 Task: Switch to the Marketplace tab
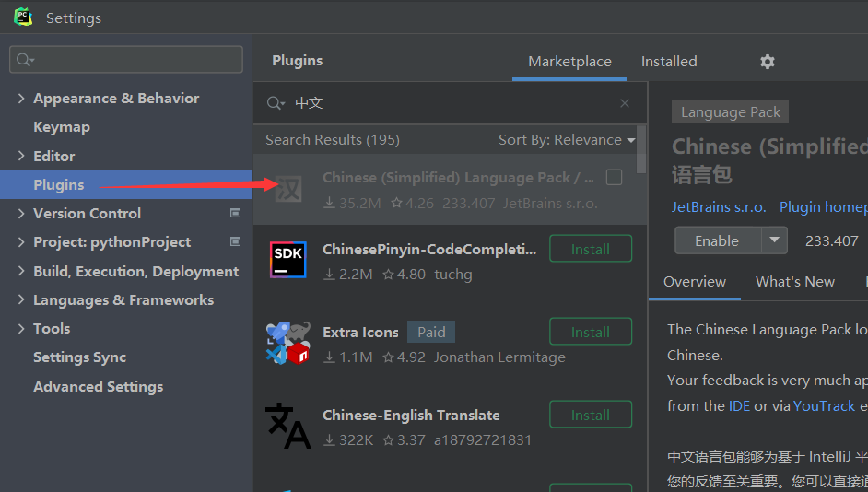[x=569, y=62]
